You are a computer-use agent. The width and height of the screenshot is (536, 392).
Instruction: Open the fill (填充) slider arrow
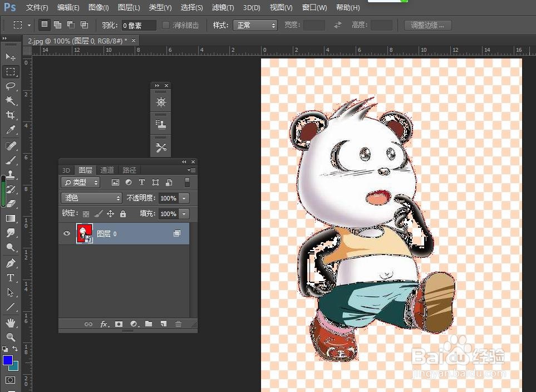pos(184,214)
